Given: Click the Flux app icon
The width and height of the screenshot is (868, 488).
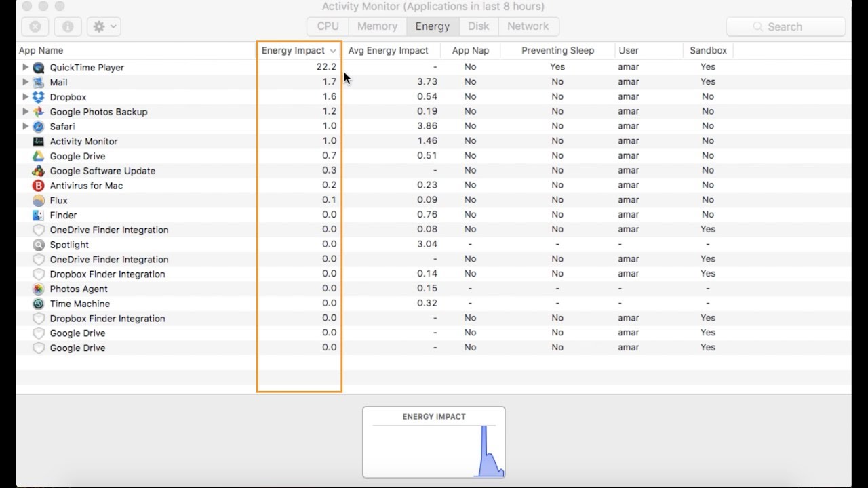Looking at the screenshot, I should (x=39, y=201).
